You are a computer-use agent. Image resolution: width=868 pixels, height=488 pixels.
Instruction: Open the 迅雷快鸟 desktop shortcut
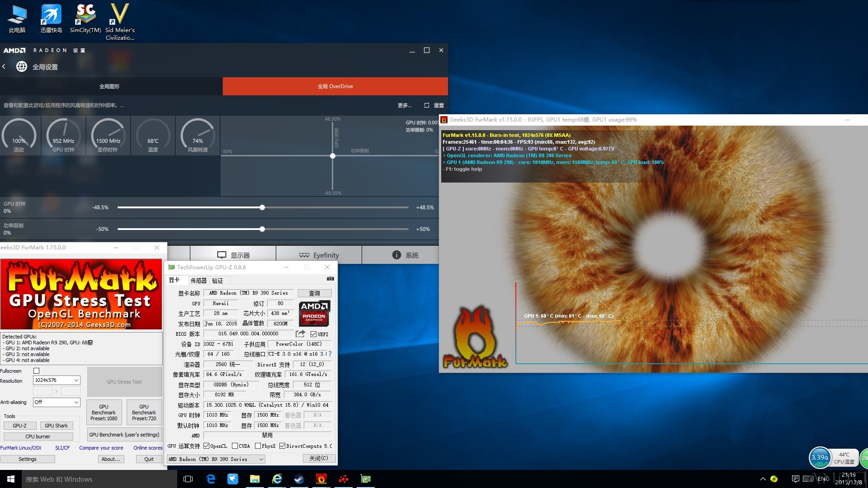click(51, 19)
